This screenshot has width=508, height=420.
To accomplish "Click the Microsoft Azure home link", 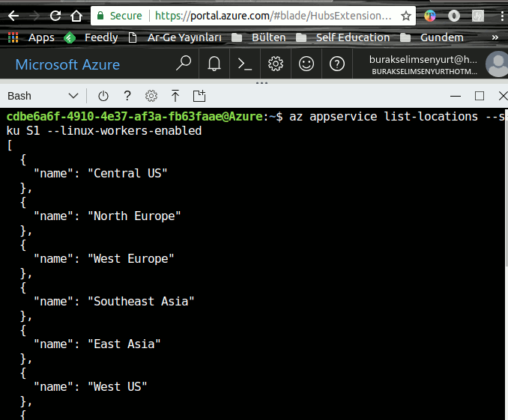I will (67, 64).
